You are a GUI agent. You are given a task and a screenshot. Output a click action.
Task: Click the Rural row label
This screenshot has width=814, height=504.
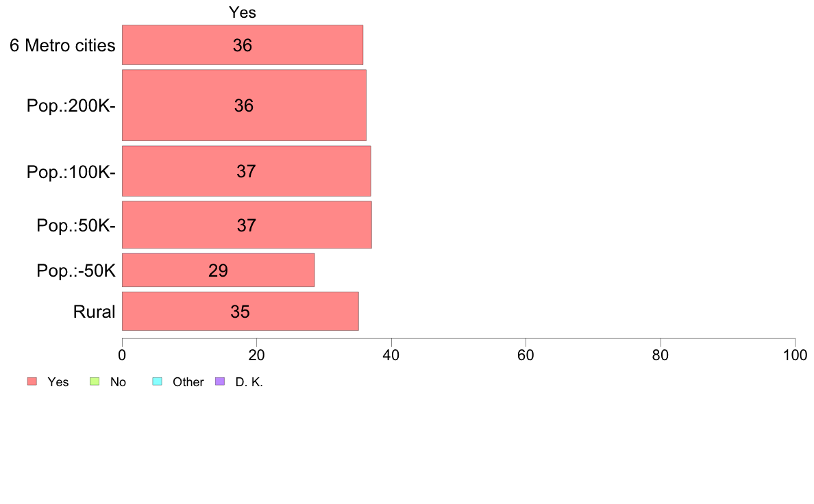point(94,312)
